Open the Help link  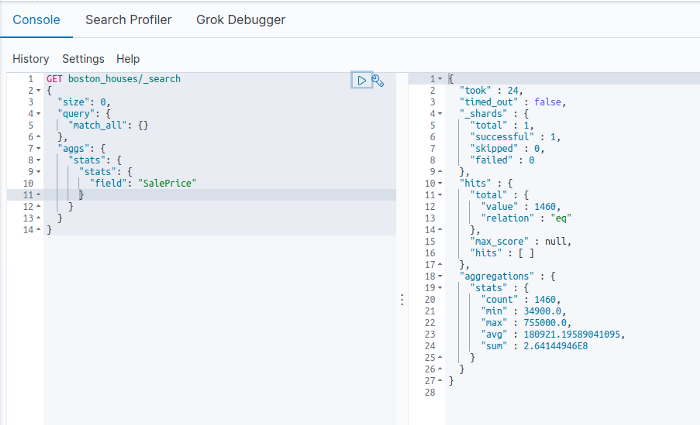tap(128, 59)
